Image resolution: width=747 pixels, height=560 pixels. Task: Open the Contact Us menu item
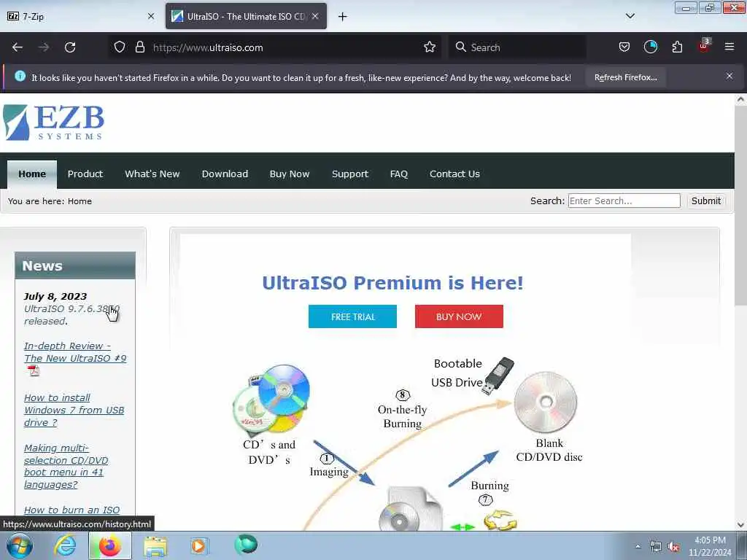click(454, 174)
